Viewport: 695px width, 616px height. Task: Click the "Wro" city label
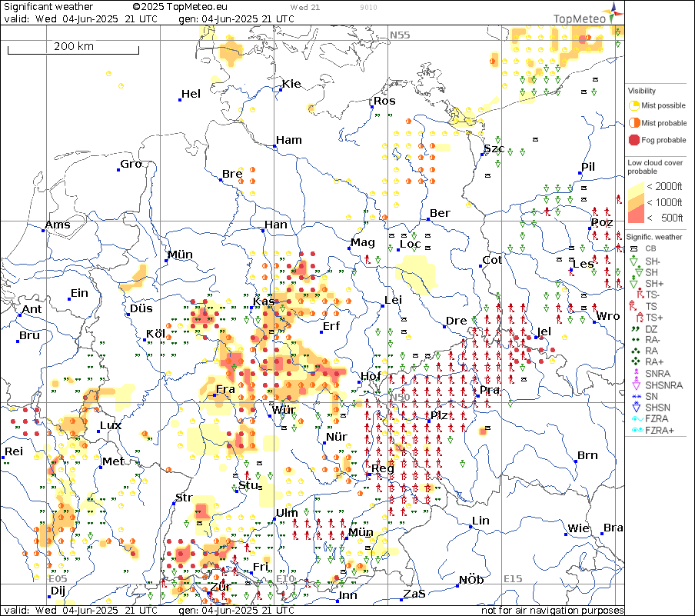click(x=607, y=316)
